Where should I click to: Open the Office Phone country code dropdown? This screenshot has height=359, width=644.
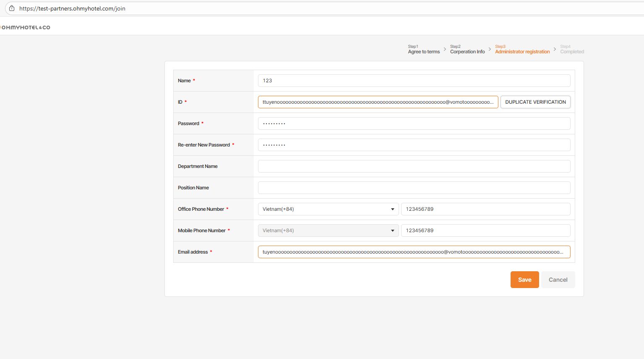coord(328,209)
